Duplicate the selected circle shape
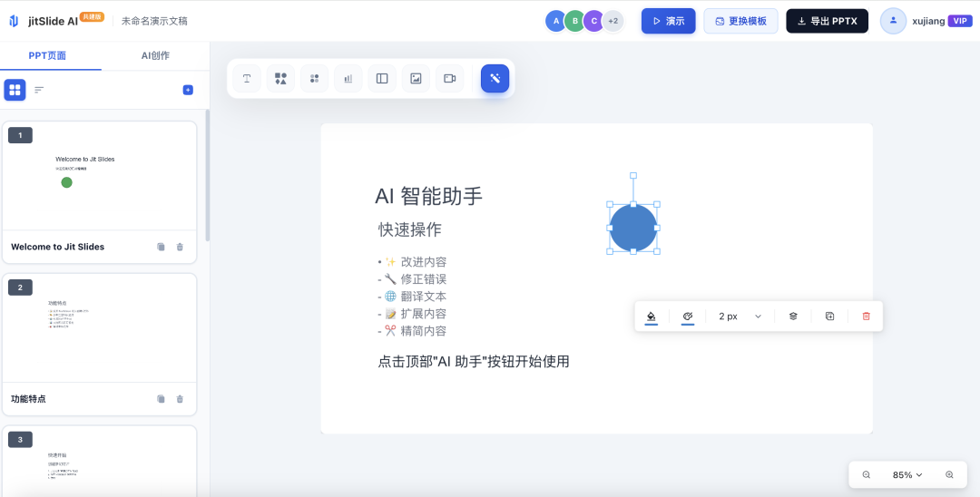 [830, 317]
